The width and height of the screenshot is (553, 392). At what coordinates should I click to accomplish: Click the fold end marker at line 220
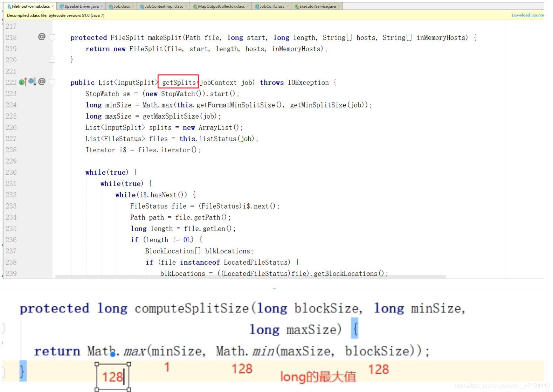tap(52, 59)
